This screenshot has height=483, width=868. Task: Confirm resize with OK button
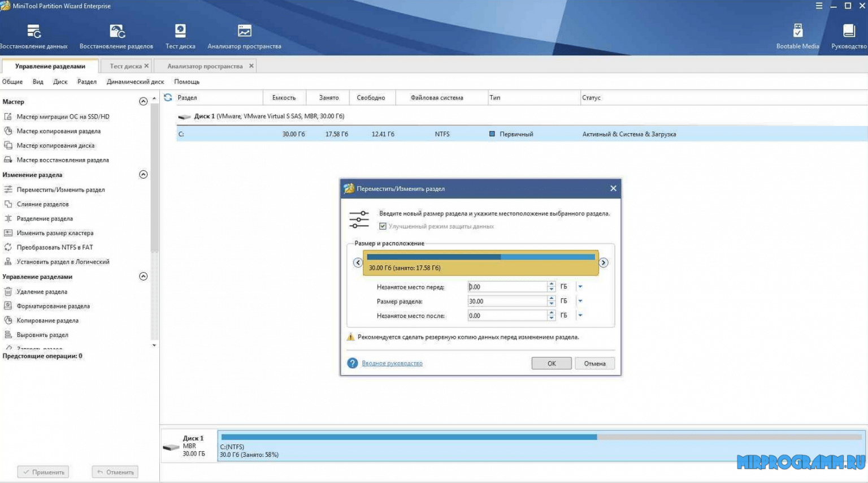point(552,364)
